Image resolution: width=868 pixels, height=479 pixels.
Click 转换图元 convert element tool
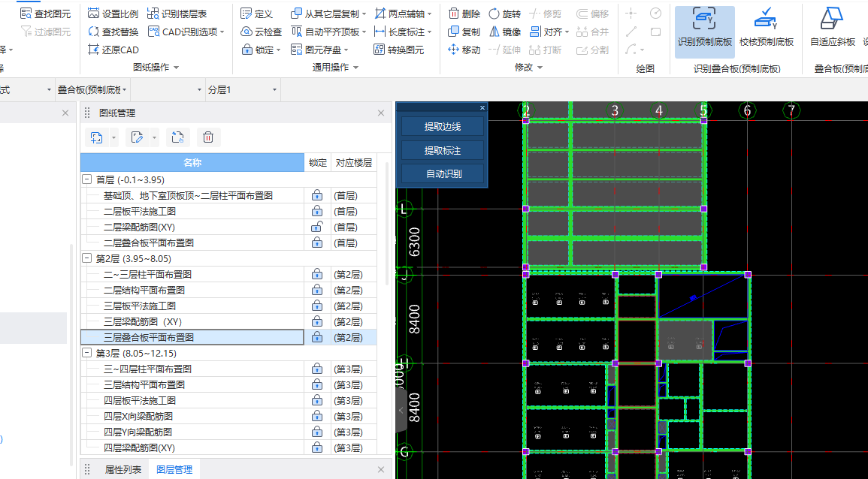[x=398, y=50]
